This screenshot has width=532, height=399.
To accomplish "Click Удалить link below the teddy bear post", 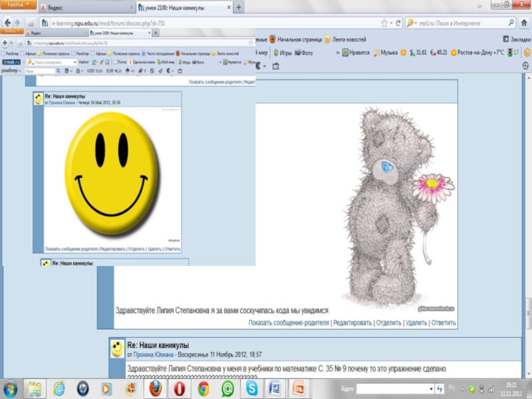I will coord(416,323).
